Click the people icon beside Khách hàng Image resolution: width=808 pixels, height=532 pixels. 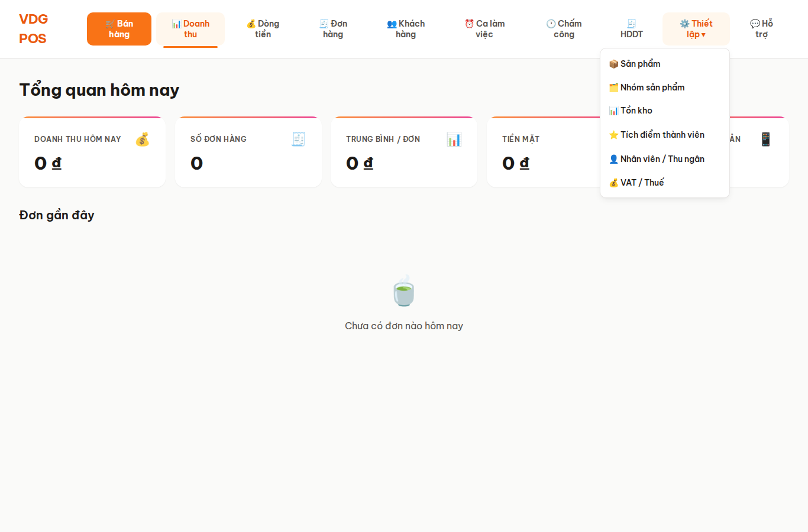[392, 24]
